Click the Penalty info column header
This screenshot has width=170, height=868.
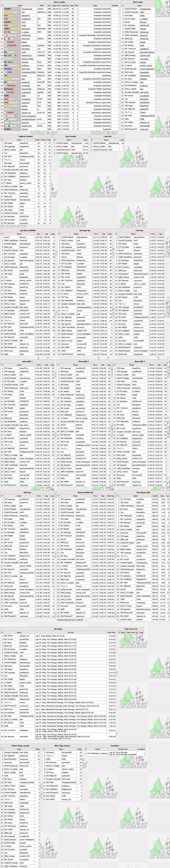click(x=123, y=749)
